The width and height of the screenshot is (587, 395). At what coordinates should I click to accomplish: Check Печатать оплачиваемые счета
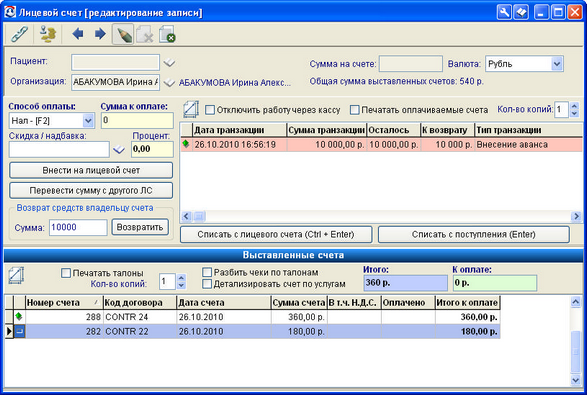tap(354, 110)
